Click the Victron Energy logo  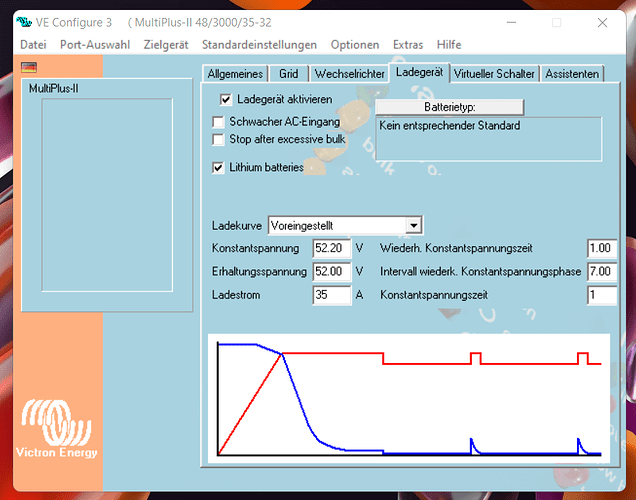click(57, 429)
